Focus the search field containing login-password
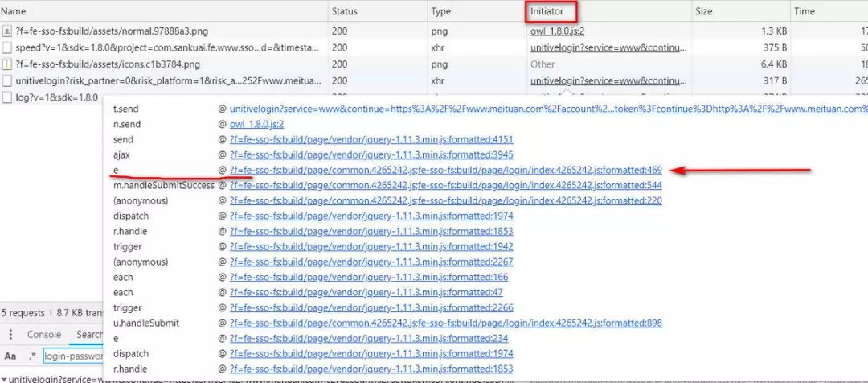 click(x=74, y=356)
